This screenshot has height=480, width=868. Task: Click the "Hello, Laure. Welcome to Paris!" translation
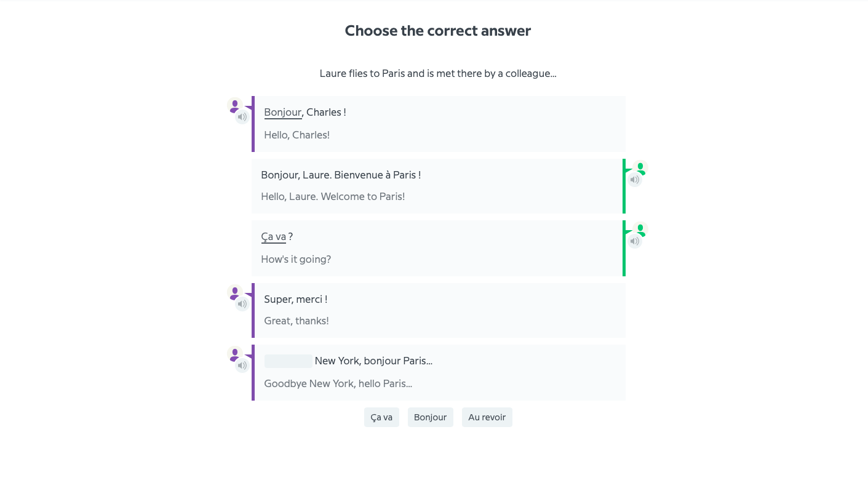click(x=333, y=197)
